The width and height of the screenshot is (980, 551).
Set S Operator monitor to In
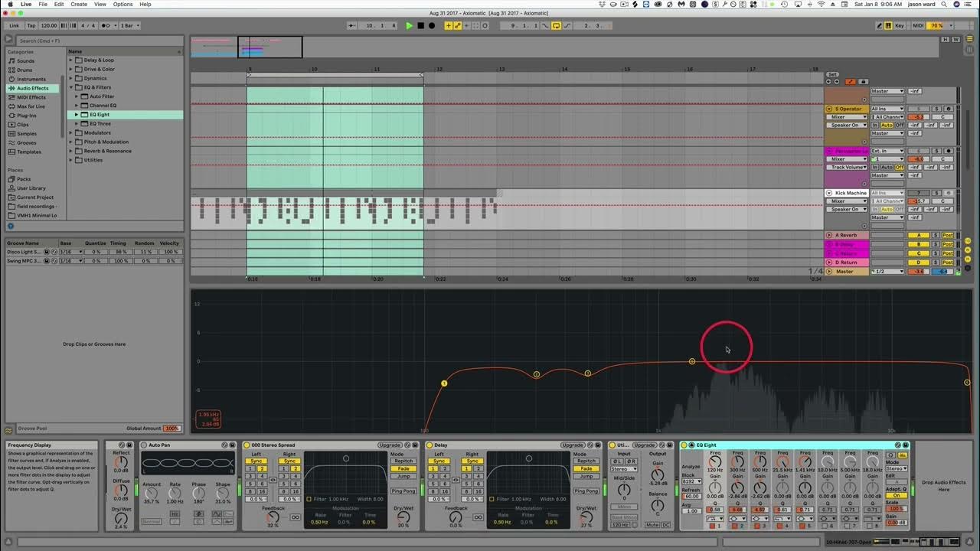tap(876, 125)
